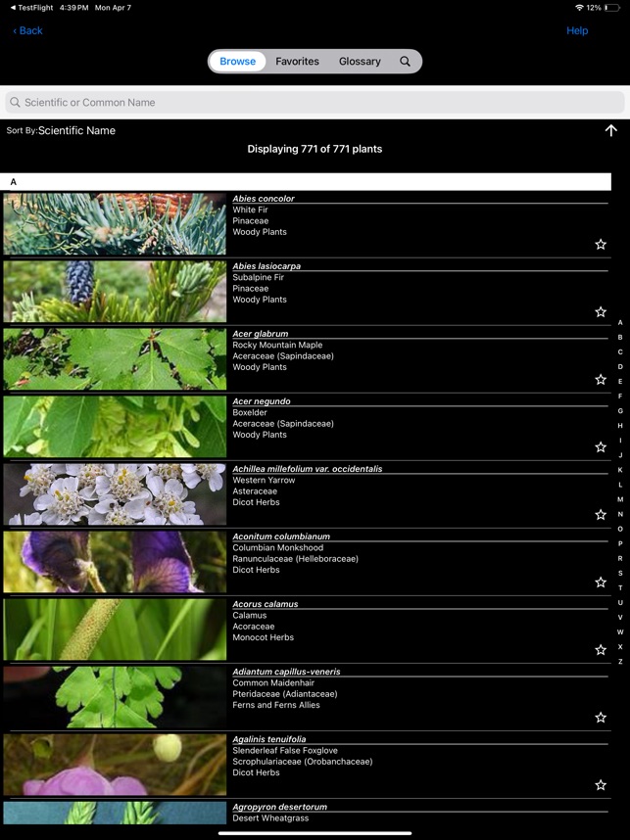The width and height of the screenshot is (630, 840).
Task: Mark Common Maidenhair as favorite
Action: [x=601, y=717]
